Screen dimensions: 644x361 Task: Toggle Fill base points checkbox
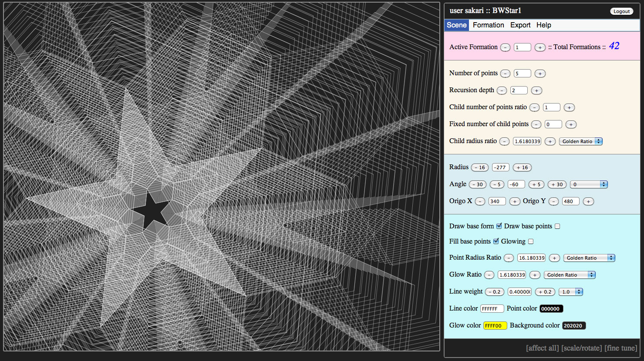pos(496,241)
